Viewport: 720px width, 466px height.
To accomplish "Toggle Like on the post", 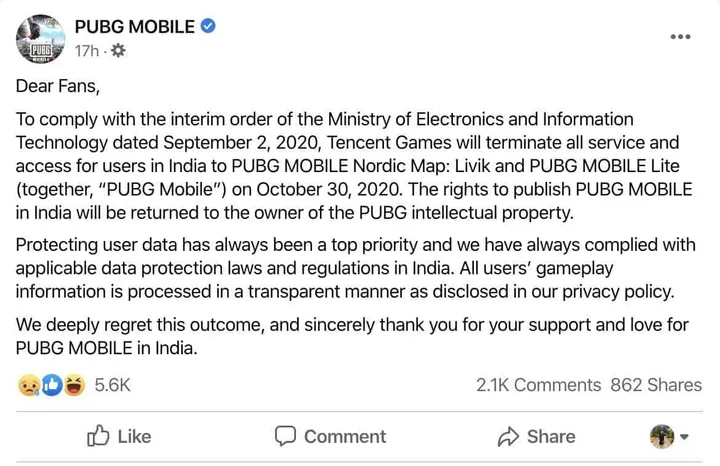I will [119, 436].
